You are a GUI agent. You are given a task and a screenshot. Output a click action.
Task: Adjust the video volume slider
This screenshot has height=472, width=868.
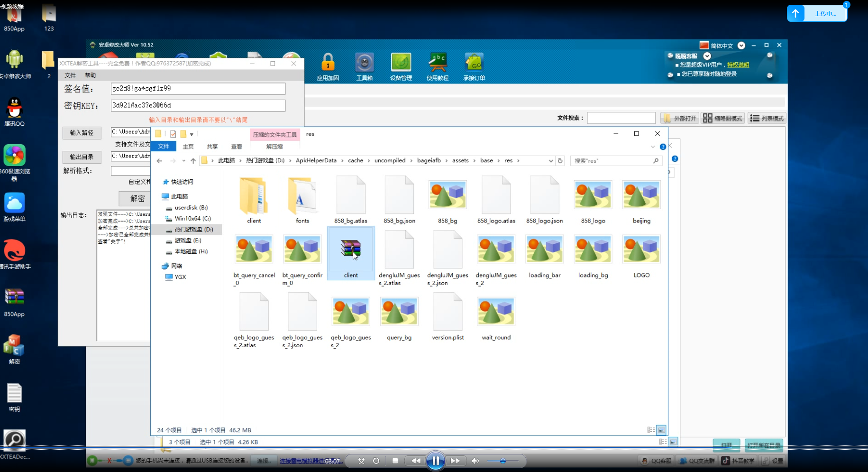coord(503,461)
